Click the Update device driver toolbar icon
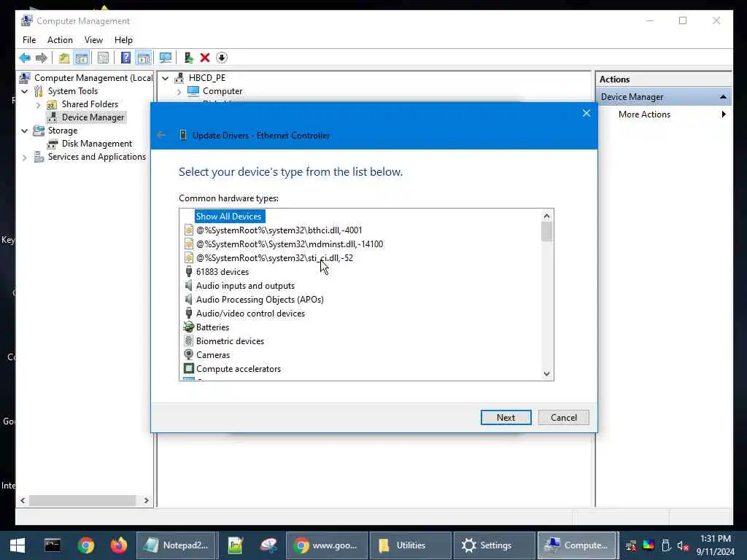This screenshot has width=747, height=560. pyautogui.click(x=189, y=58)
